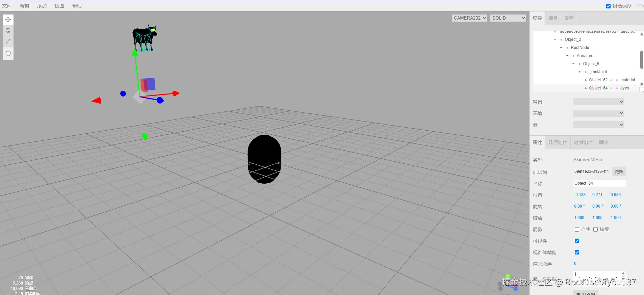Click the red X-axis arrow of the gizmo
The height and width of the screenshot is (295, 644).
[176, 93]
